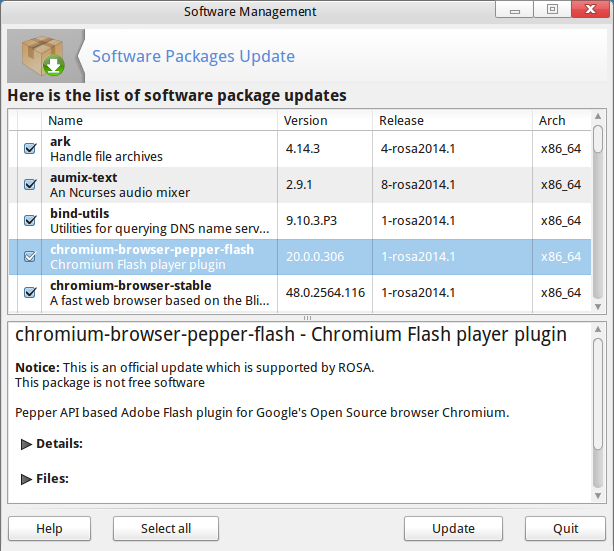Open Help for software updates
This screenshot has width=614, height=551.
[49, 528]
